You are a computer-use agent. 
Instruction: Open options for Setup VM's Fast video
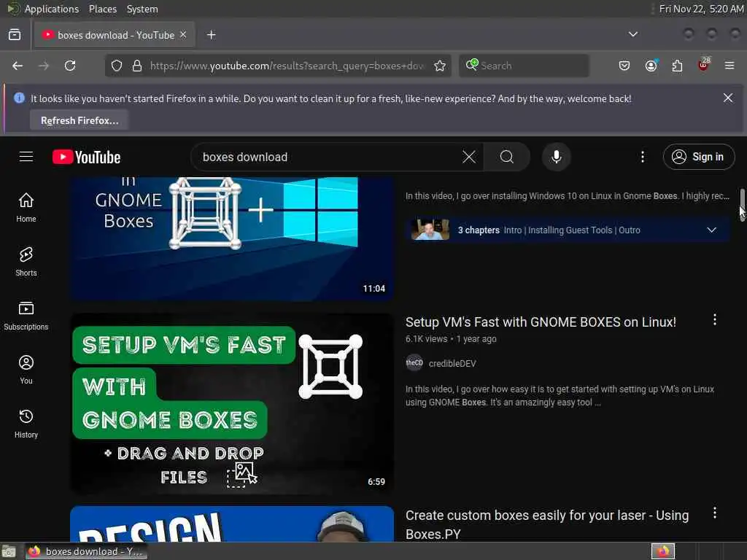(x=715, y=319)
